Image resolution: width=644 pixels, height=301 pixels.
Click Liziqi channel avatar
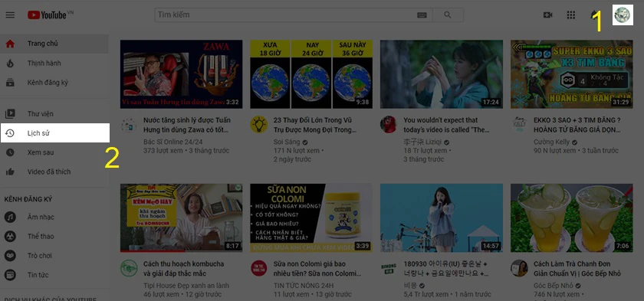[389, 124]
